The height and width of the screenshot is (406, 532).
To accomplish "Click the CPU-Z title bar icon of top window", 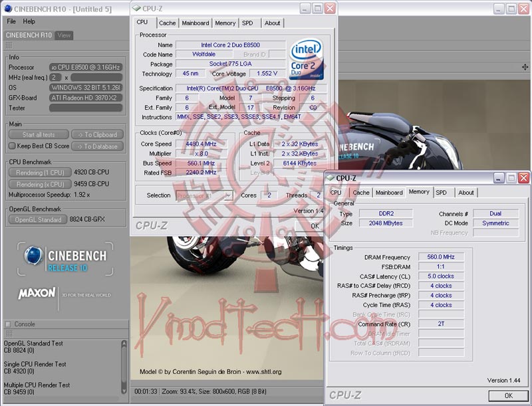I will tap(136, 8).
